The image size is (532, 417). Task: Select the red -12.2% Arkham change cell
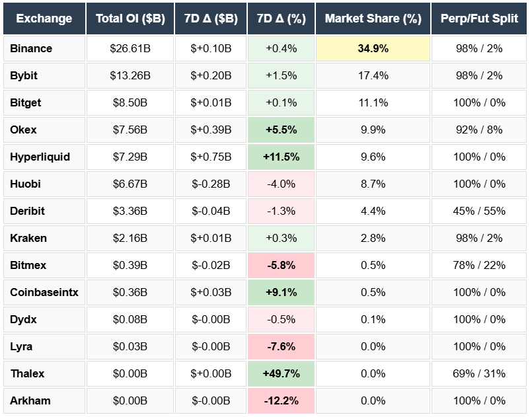(281, 401)
